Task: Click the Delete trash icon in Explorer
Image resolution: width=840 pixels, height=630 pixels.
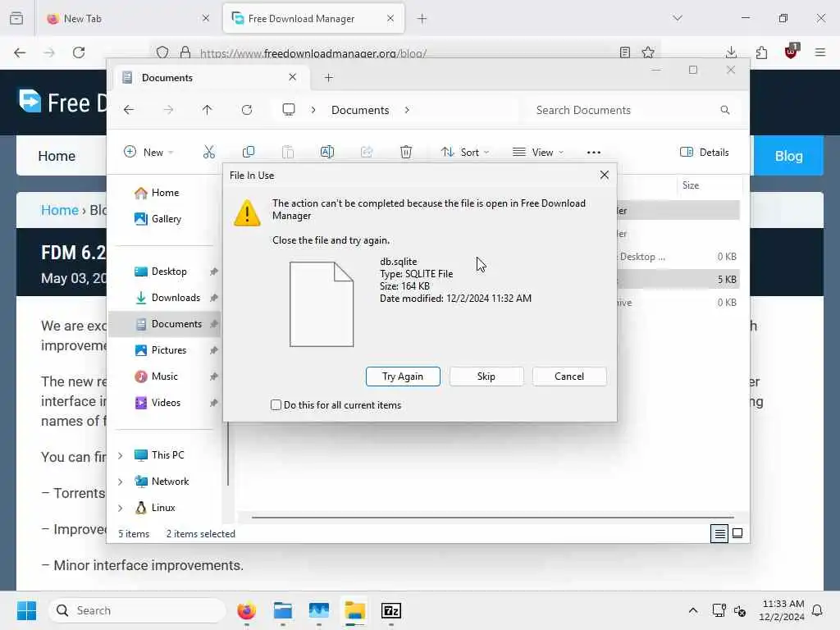Action: click(x=406, y=152)
